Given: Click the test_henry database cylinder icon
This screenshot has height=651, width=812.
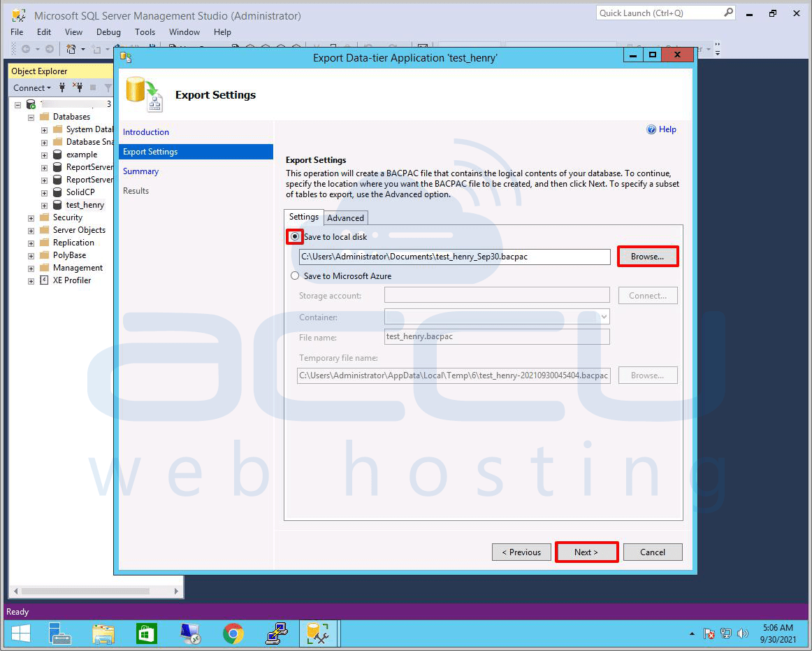Looking at the screenshot, I should tap(57, 205).
